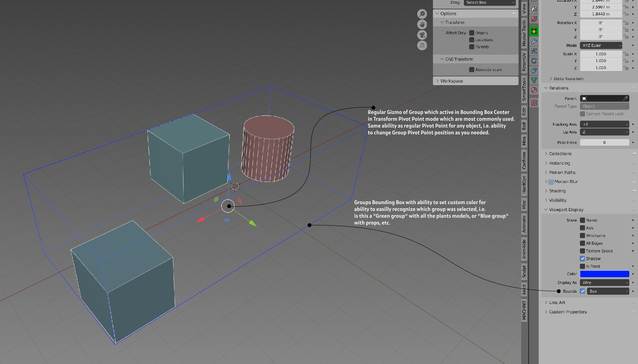Open the Object properties tab (orange square)
Image resolution: width=638 pixels, height=364 pixels.
[x=534, y=32]
